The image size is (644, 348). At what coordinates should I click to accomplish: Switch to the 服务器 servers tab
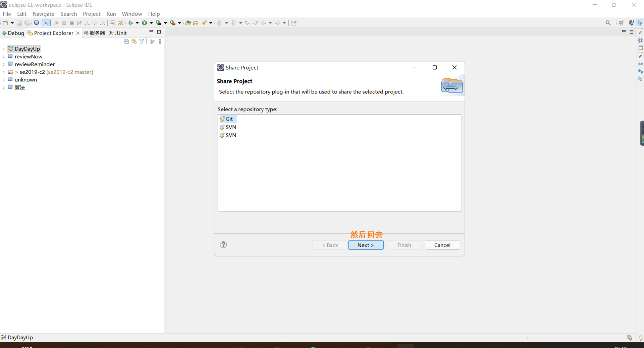(x=94, y=33)
